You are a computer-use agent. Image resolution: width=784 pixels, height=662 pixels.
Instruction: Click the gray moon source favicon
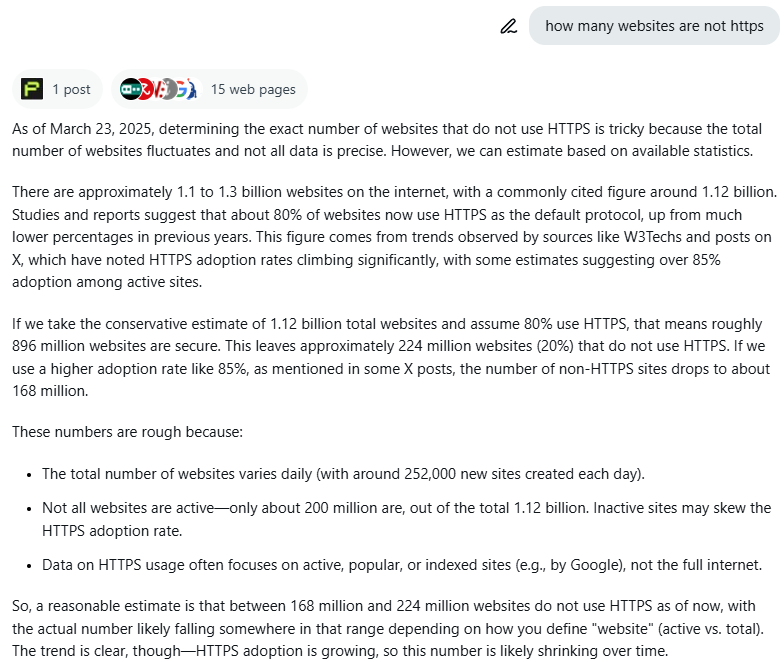click(169, 89)
